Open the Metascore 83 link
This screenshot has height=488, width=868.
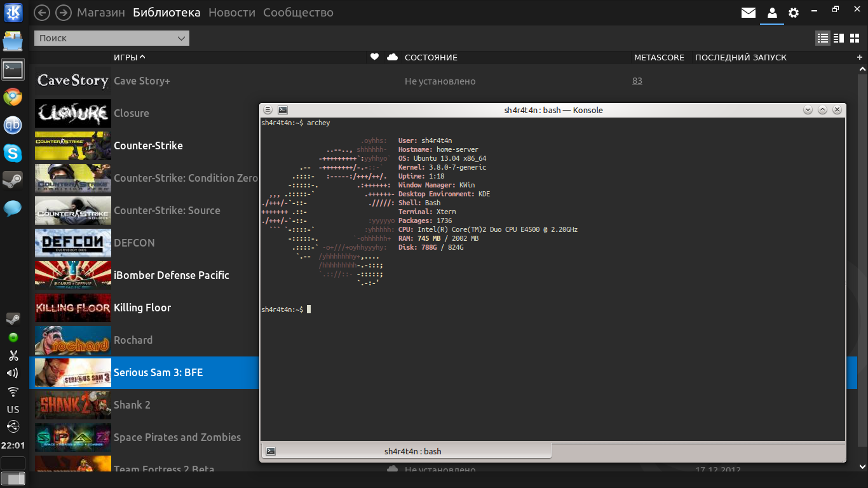[637, 81]
